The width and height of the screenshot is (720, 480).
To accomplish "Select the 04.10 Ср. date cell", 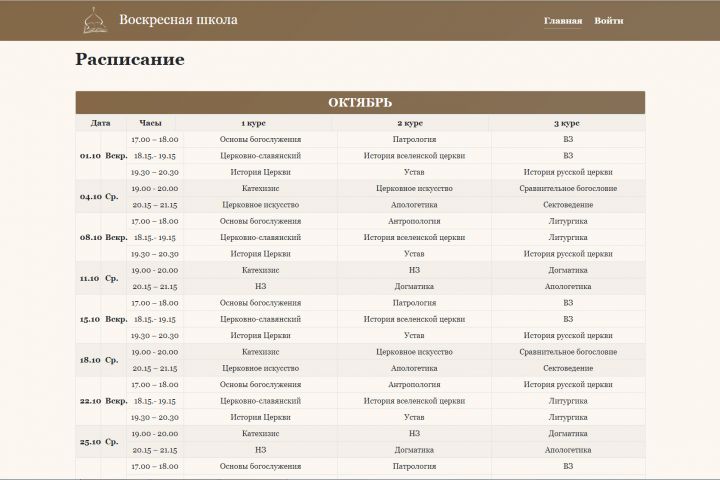I will pos(99,197).
